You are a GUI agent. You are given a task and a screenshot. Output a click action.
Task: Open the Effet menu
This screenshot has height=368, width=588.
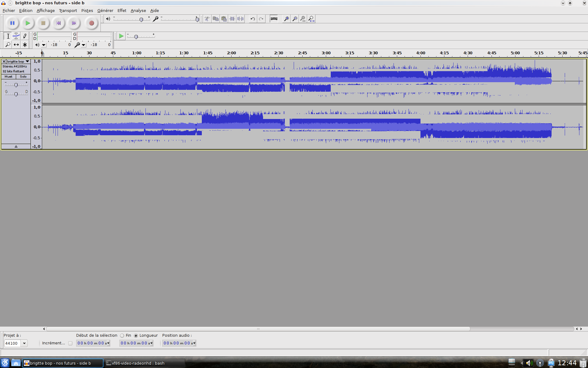point(122,10)
